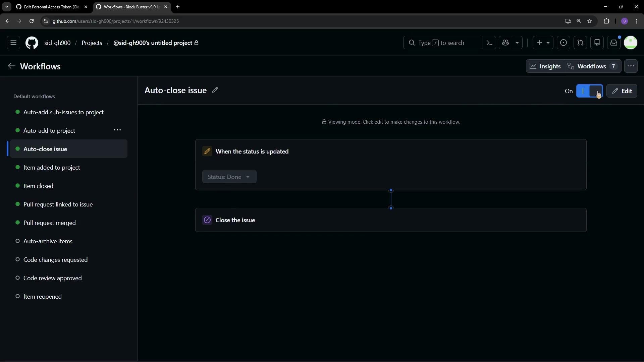
Task: Click the Edit workflow button
Action: (622, 91)
